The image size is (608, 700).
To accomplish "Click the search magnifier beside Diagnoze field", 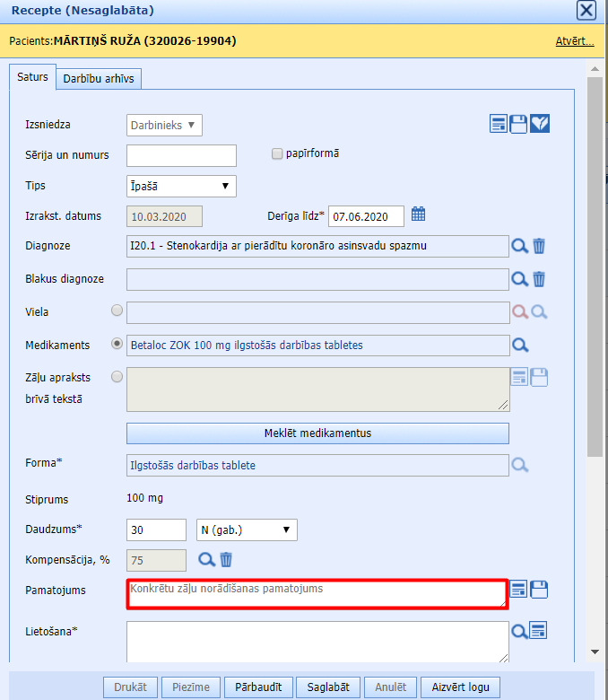I will (x=519, y=246).
